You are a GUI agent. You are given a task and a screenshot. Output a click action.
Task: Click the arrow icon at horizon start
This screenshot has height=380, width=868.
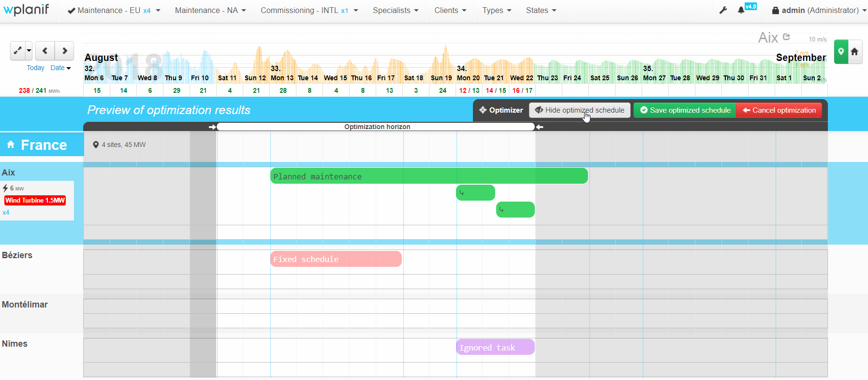click(212, 127)
